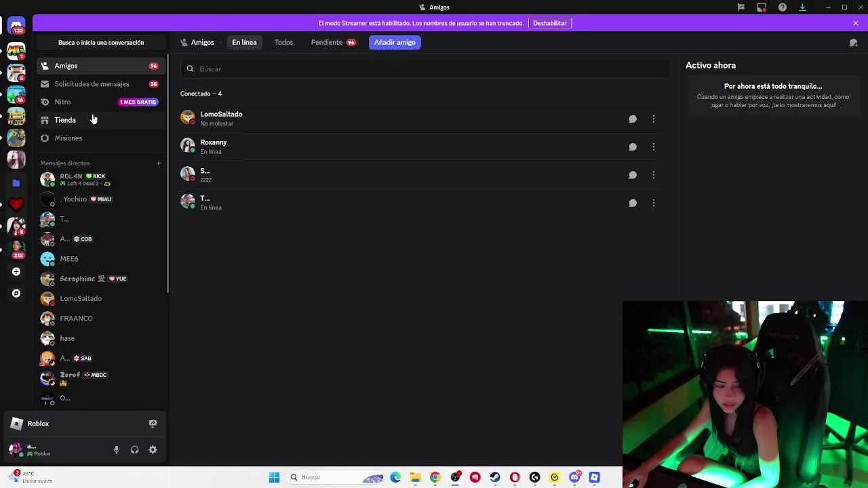Click the Roblox activity label
Image resolution: width=868 pixels, height=488 pixels.
(38, 424)
